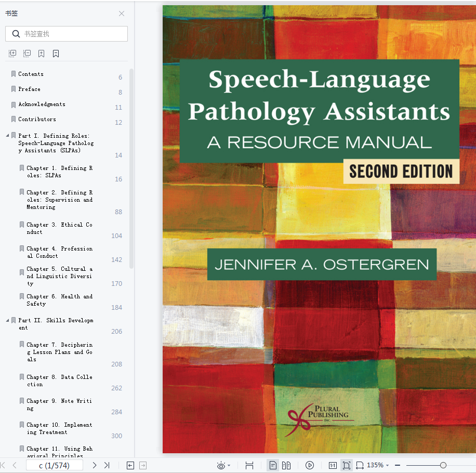The image size is (476, 473).
Task: Open Part II. Skills Development bookmark
Action: click(56, 324)
